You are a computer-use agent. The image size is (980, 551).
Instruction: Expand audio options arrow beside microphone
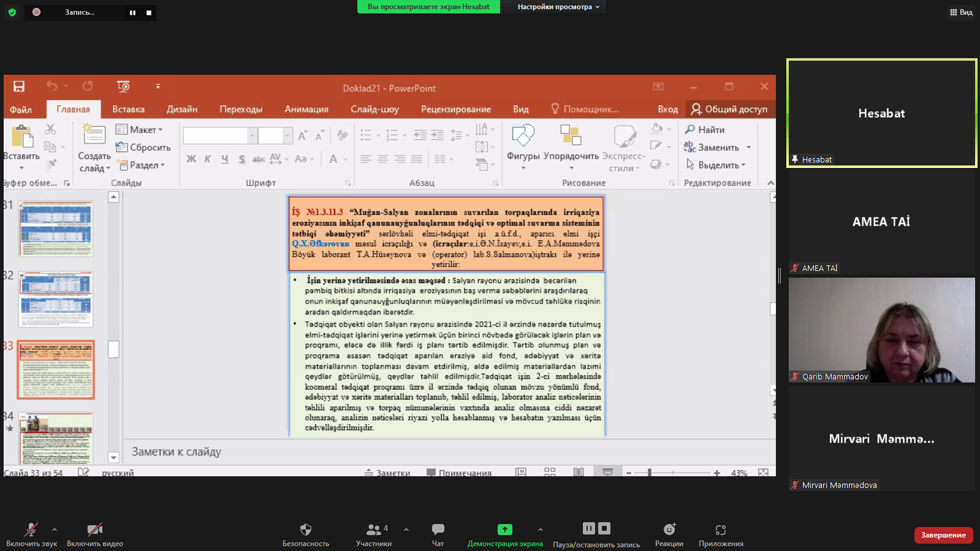click(55, 530)
